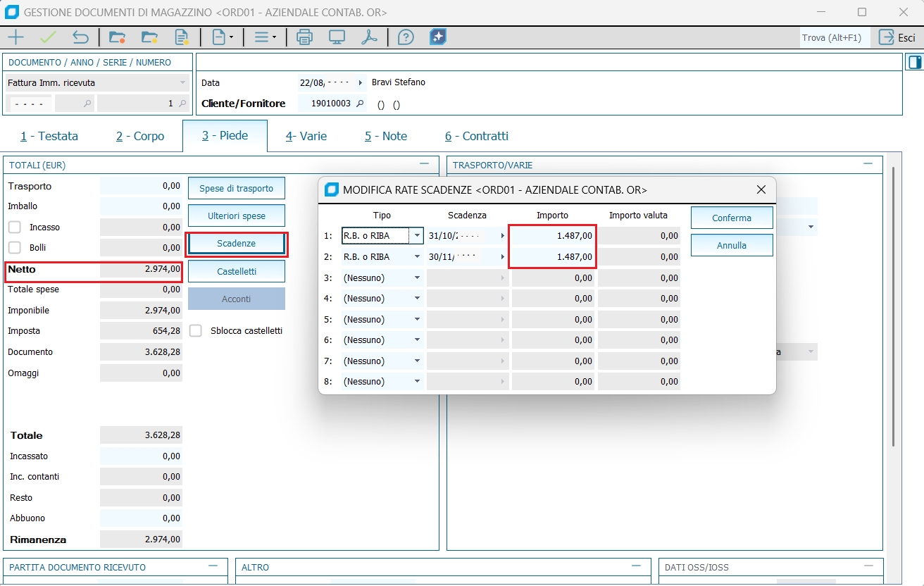924x586 pixels.
Task: Collapse the TOTALI (EUR) panel
Action: click(424, 164)
